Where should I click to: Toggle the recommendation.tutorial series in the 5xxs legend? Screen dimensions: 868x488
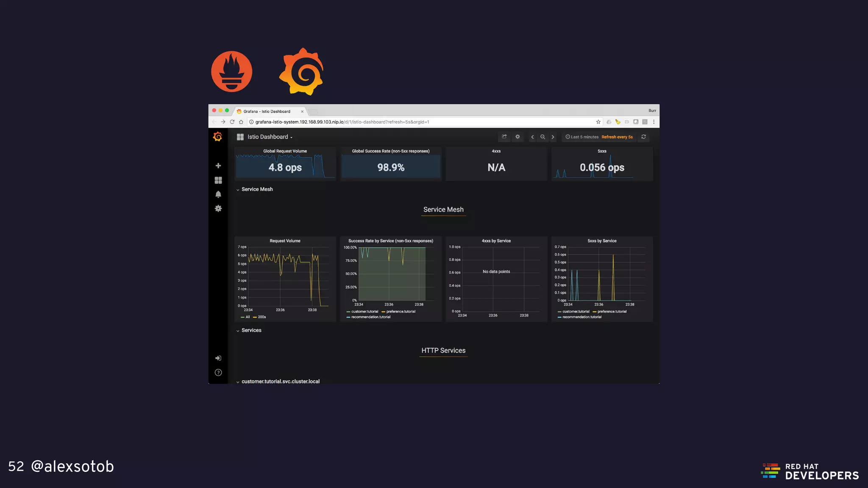[581, 317]
